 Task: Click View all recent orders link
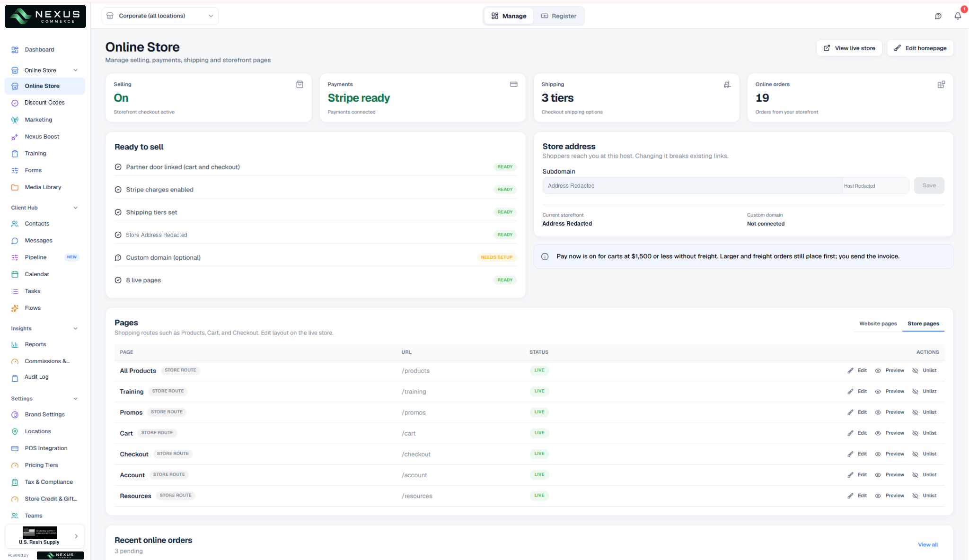click(x=928, y=545)
